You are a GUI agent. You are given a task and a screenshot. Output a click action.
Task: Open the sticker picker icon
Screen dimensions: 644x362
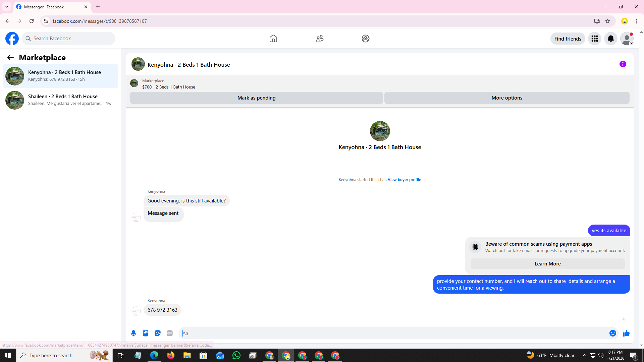158,333
